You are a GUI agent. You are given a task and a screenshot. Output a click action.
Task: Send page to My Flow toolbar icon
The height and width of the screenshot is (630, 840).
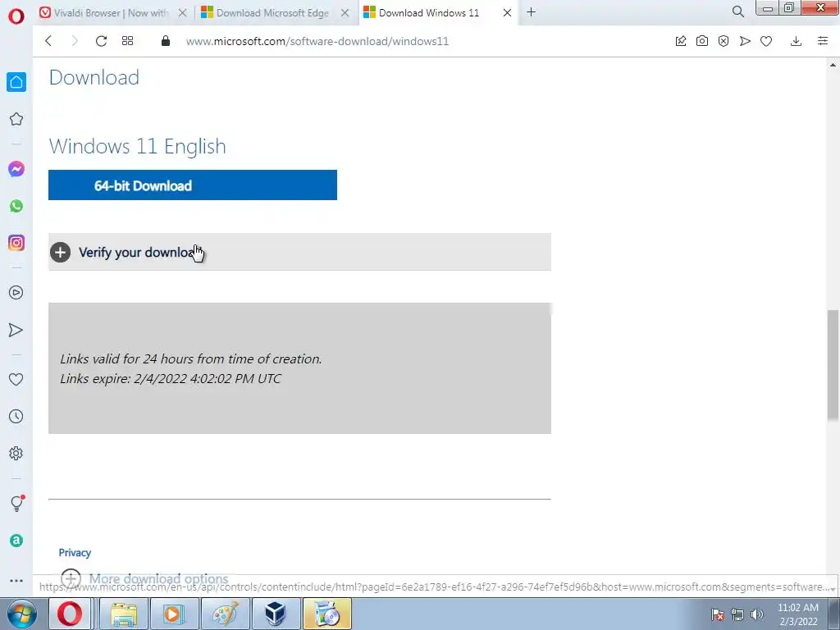(x=745, y=41)
